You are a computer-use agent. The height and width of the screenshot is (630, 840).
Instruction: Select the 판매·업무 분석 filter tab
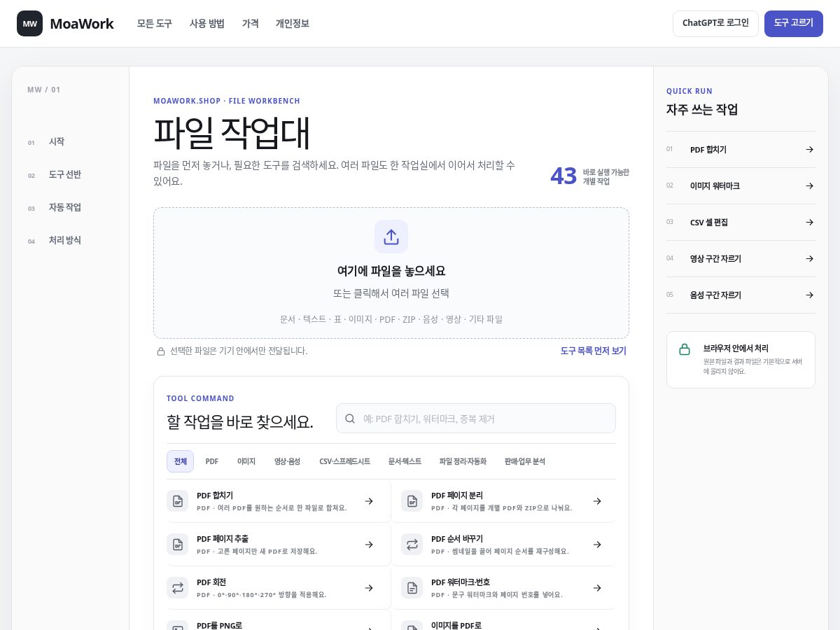coord(525,461)
